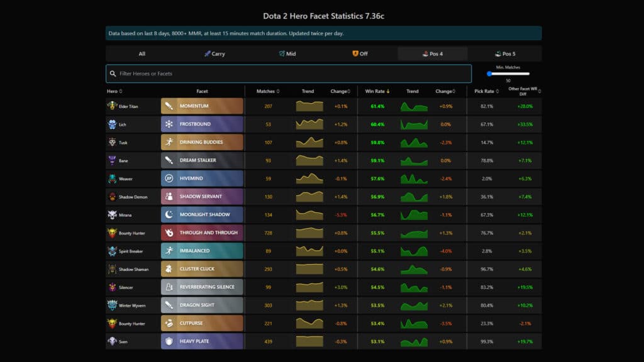Switch to the Carry tab
Screen dimensions: 644x362
(x=214, y=54)
